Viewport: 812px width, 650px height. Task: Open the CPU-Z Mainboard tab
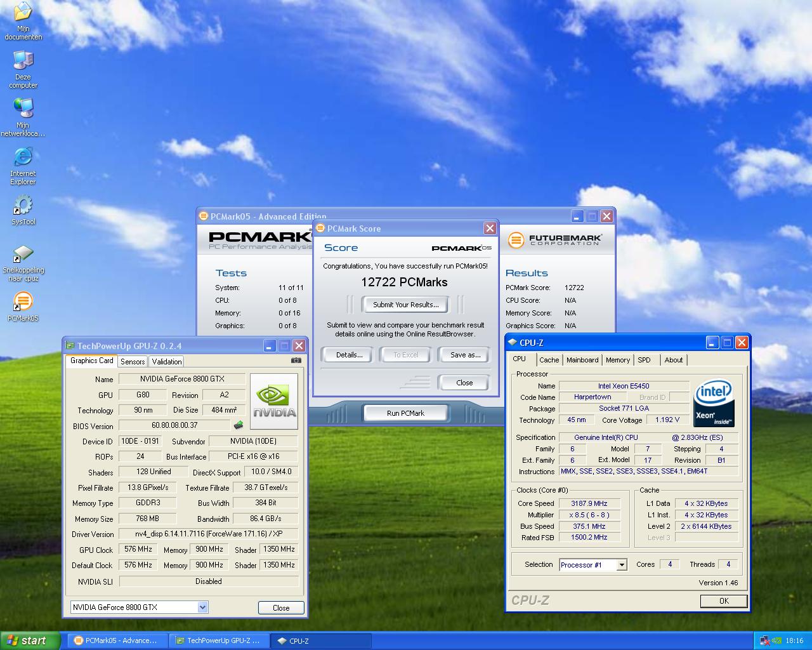pos(582,360)
